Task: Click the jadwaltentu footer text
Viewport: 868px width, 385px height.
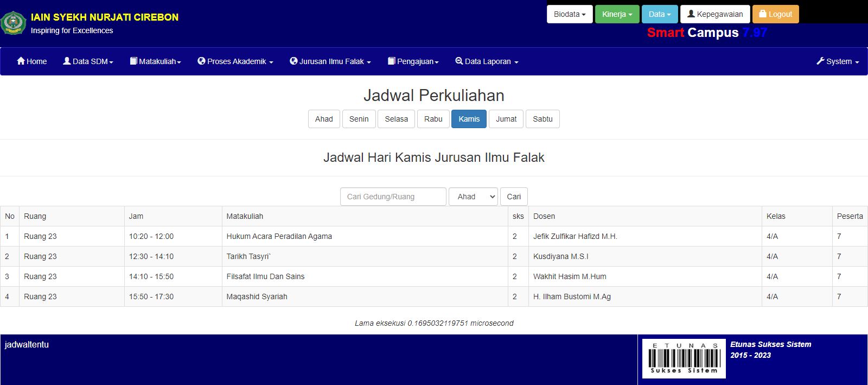Action: pyautogui.click(x=27, y=344)
